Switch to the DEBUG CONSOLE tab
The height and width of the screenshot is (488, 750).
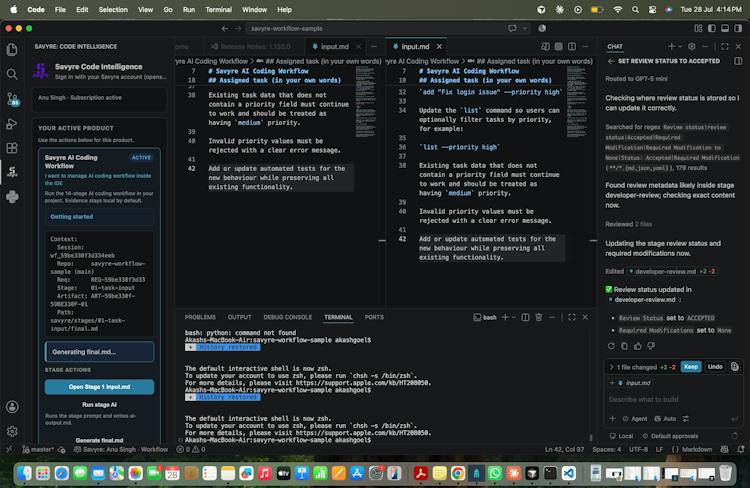[287, 317]
